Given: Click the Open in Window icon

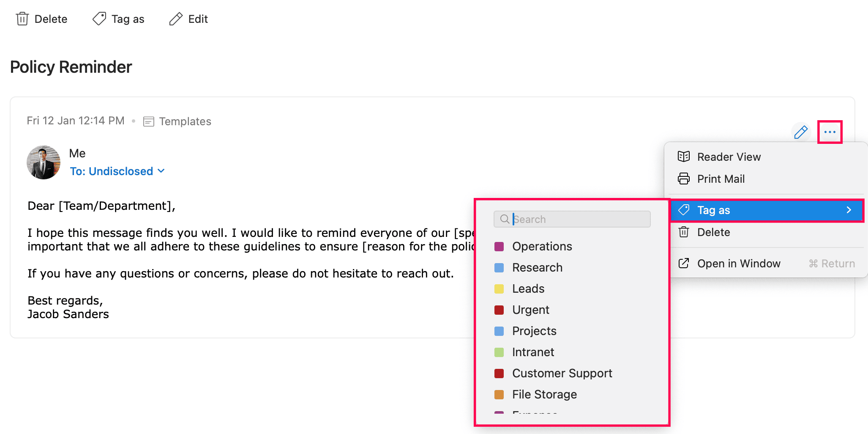Looking at the screenshot, I should [684, 264].
